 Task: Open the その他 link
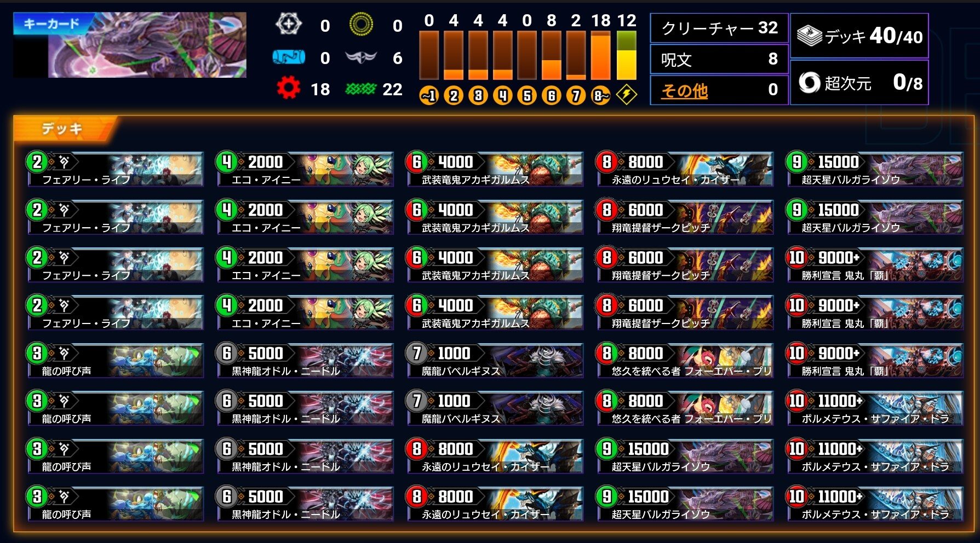[684, 90]
